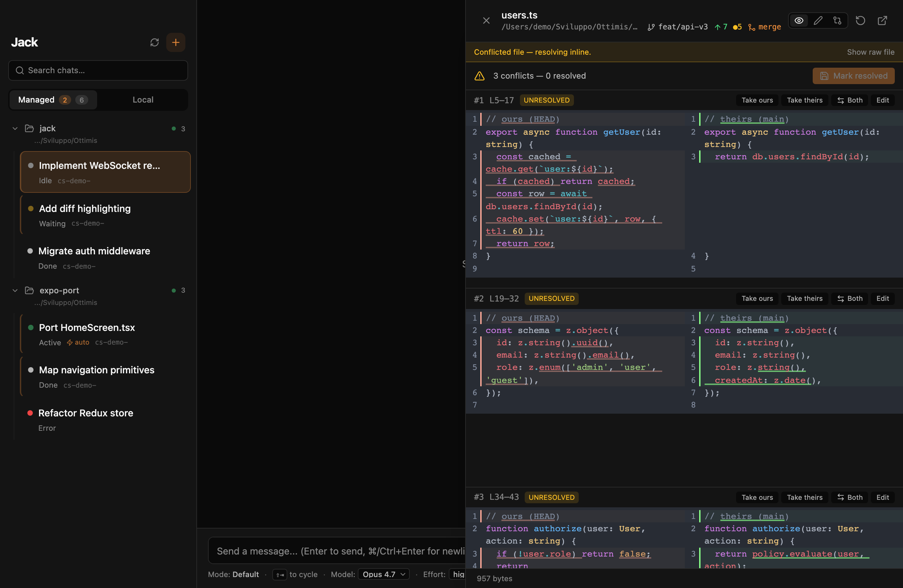Switch to the pencil edit mode icon
Screen dimensions: 903x588
(x=818, y=21)
